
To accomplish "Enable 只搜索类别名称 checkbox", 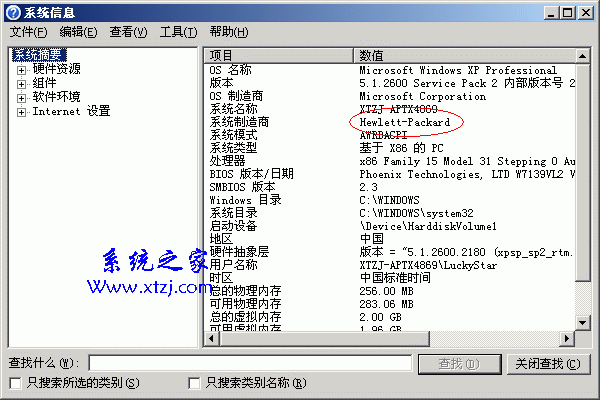I will (194, 383).
